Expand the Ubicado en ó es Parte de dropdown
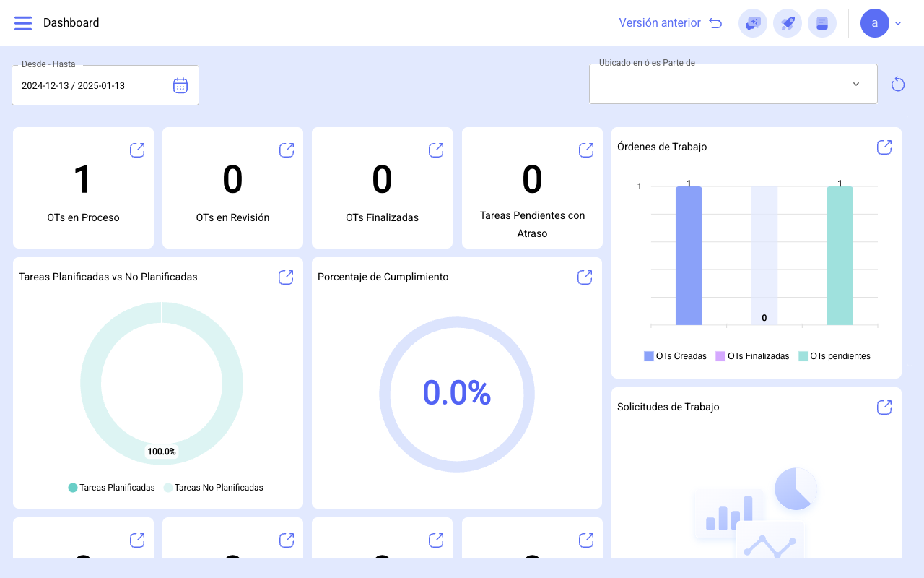The image size is (924, 578). [856, 84]
